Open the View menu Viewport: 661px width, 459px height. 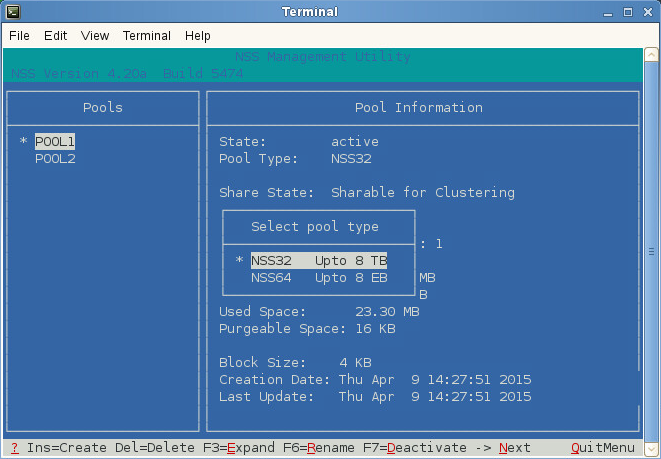[x=95, y=36]
